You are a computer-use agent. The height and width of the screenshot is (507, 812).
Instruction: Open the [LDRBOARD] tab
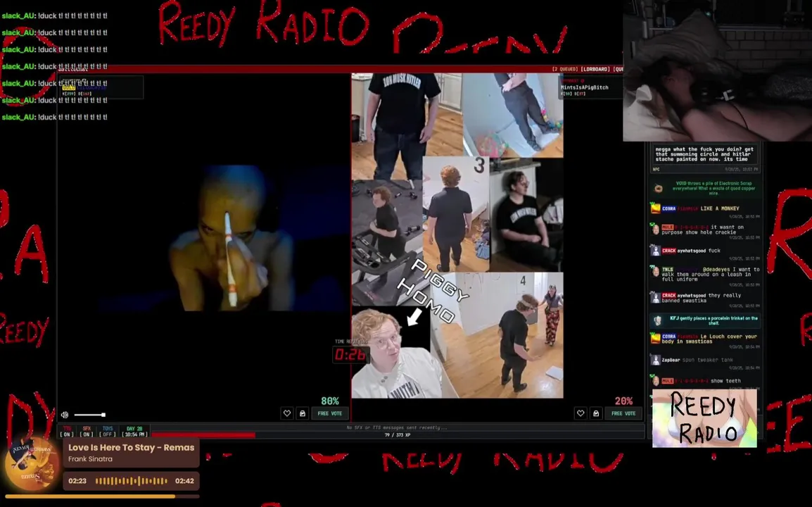click(595, 69)
